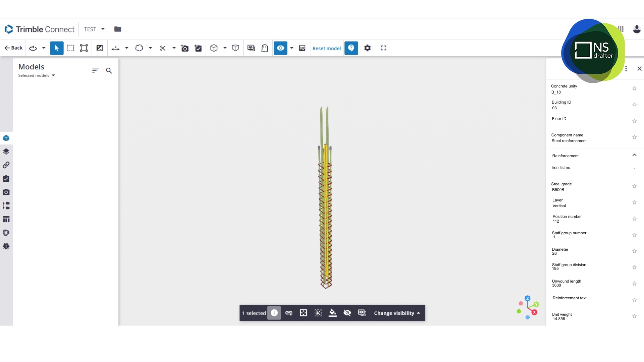Image resolution: width=644 pixels, height=362 pixels.
Task: Open the clipboard tasks panel in the sidebar
Action: click(x=6, y=179)
